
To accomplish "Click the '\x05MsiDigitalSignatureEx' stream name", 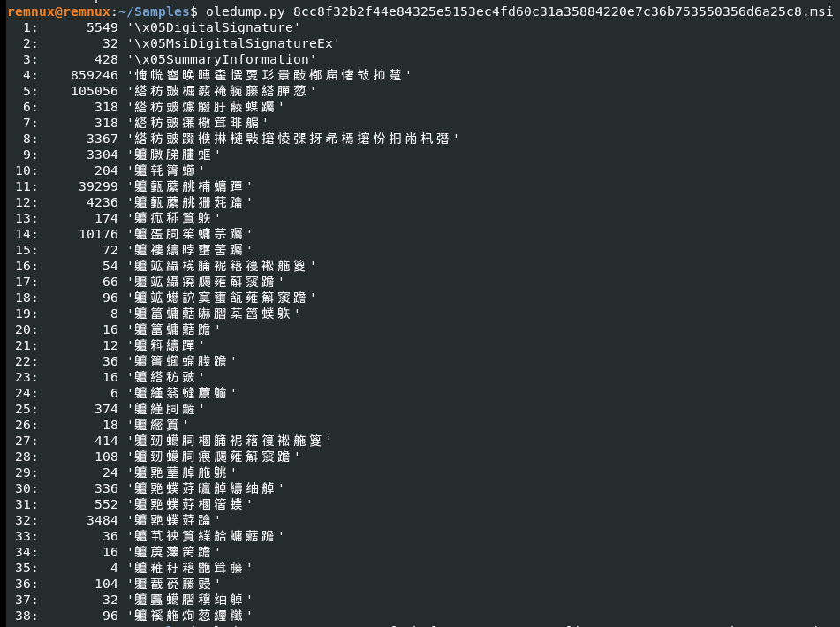I will coord(233,43).
